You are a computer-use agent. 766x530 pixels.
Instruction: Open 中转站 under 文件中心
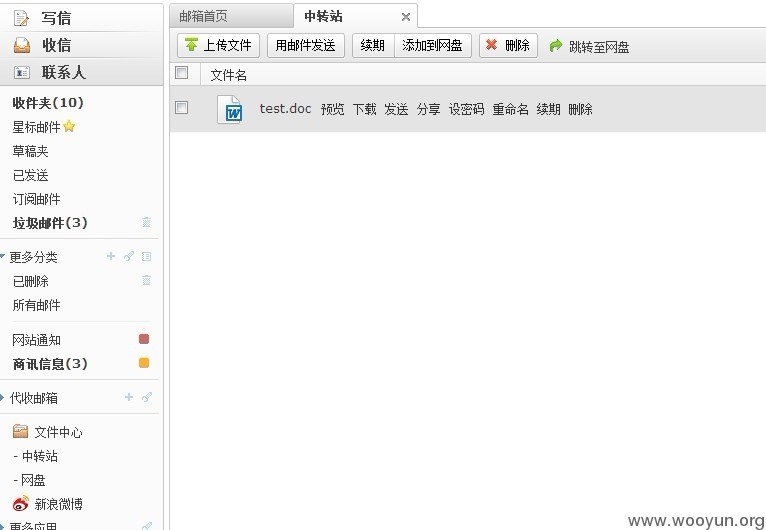tap(40, 456)
